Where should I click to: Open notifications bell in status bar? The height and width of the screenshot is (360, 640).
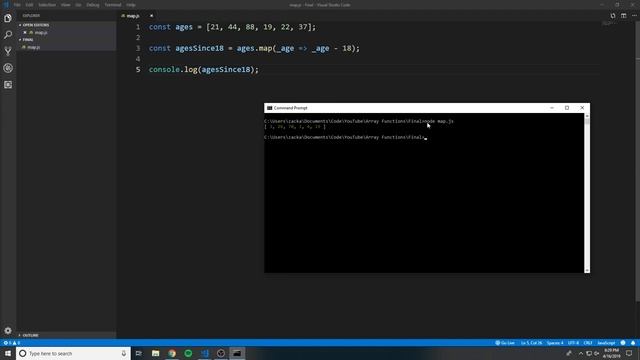633,343
